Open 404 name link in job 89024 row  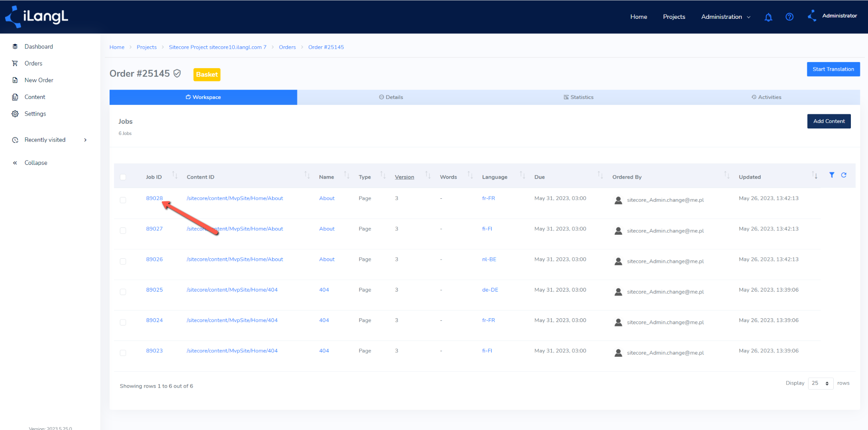324,320
